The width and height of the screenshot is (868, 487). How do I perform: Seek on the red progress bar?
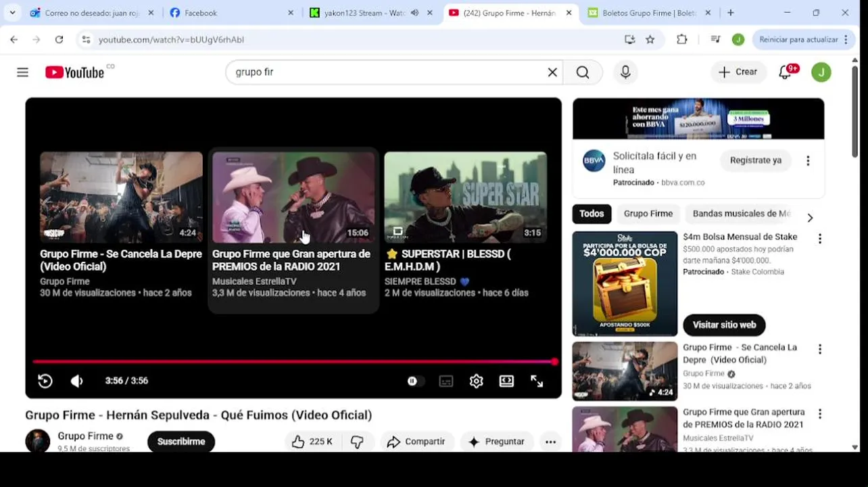coord(293,362)
